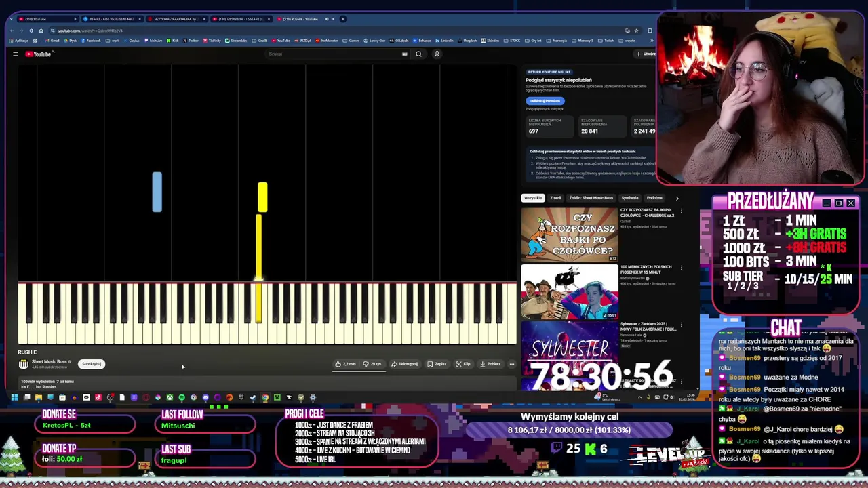Open 100 memicznych polskich piosenek thumbnail

(570, 292)
